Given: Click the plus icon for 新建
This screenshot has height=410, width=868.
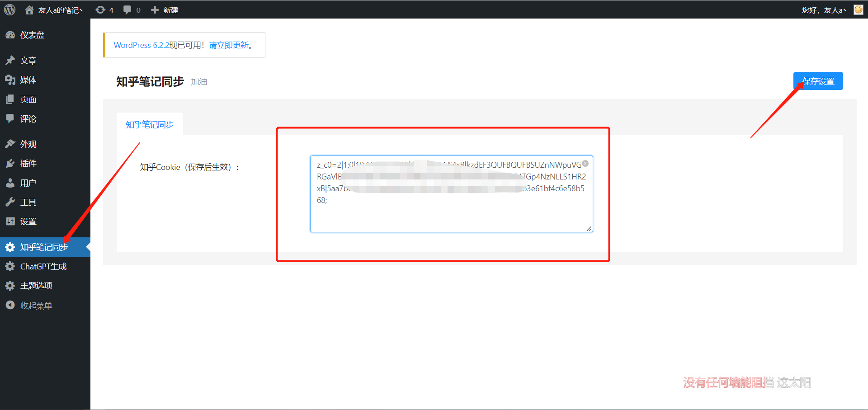Looking at the screenshot, I should pos(155,9).
